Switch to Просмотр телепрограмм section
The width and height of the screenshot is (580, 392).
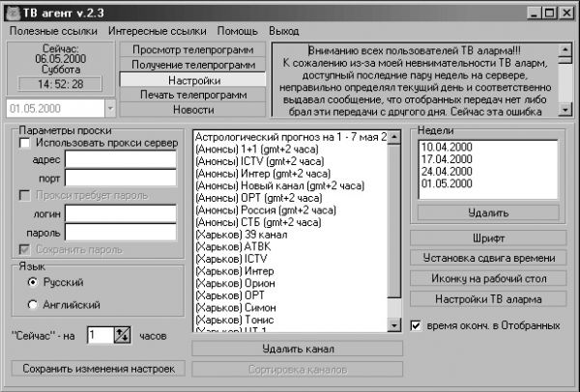click(x=192, y=49)
